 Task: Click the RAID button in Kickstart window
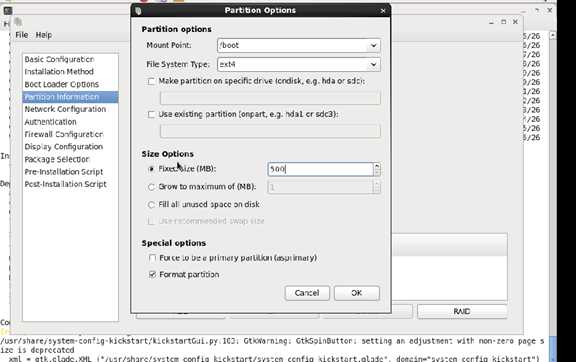(x=462, y=311)
